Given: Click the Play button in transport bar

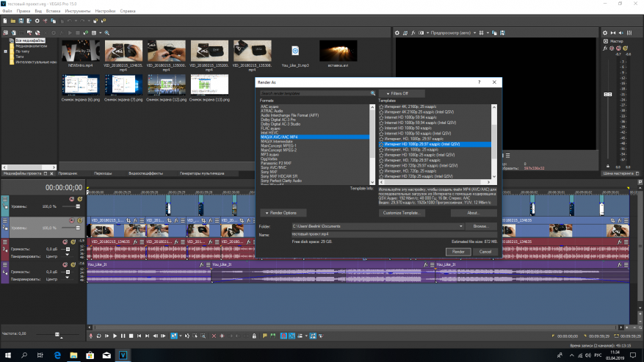Looking at the screenshot, I should [115, 336].
